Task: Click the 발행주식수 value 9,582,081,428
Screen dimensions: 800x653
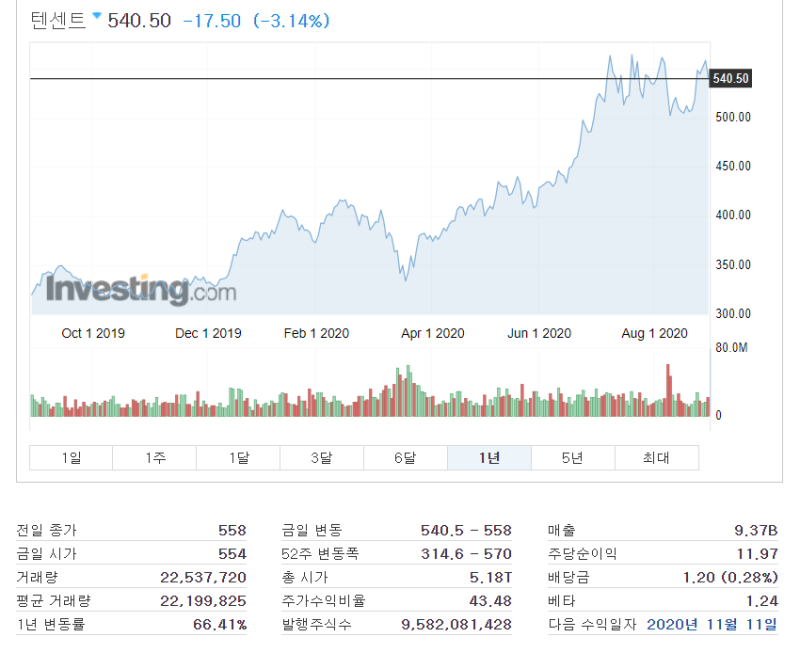Action: (x=456, y=624)
